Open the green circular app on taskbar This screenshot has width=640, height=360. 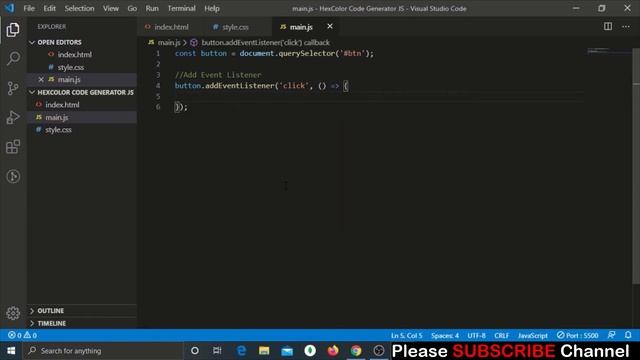310,351
